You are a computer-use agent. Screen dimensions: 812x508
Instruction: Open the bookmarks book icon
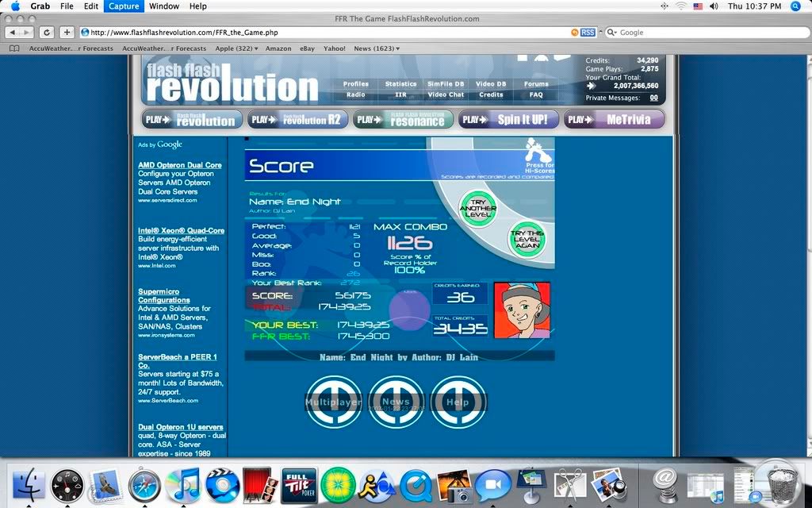tap(14, 48)
